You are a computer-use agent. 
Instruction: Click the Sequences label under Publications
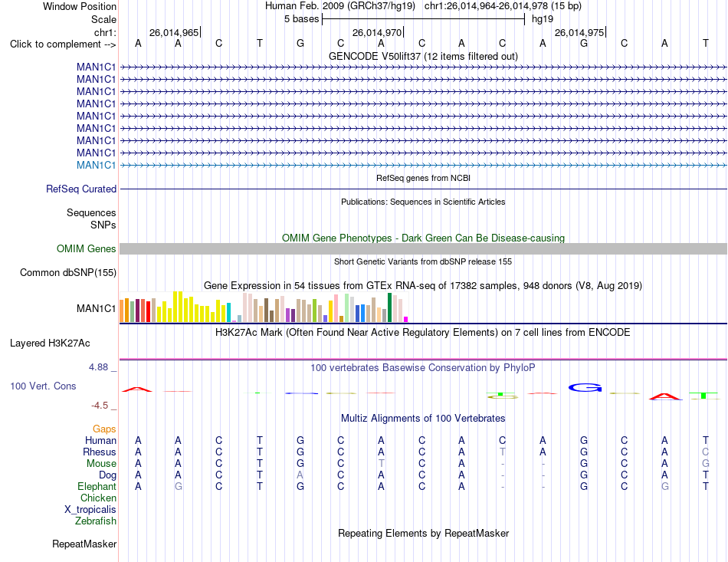91,212
